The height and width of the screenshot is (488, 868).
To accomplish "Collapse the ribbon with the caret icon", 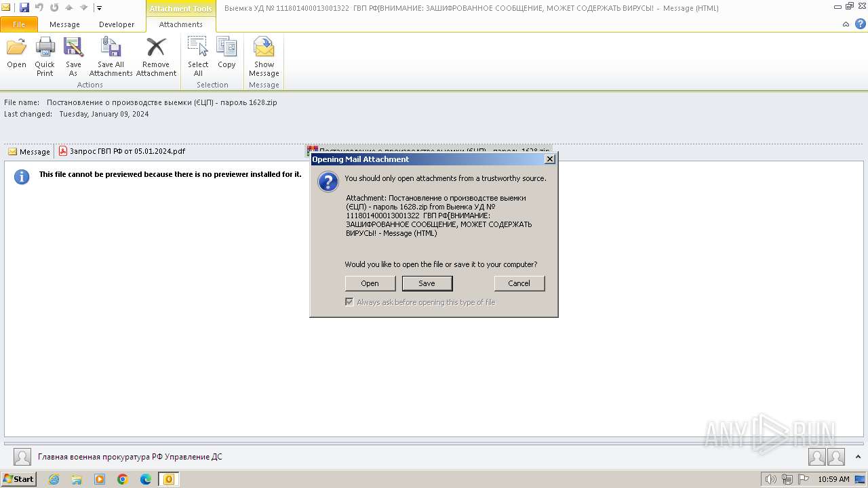I will [846, 24].
